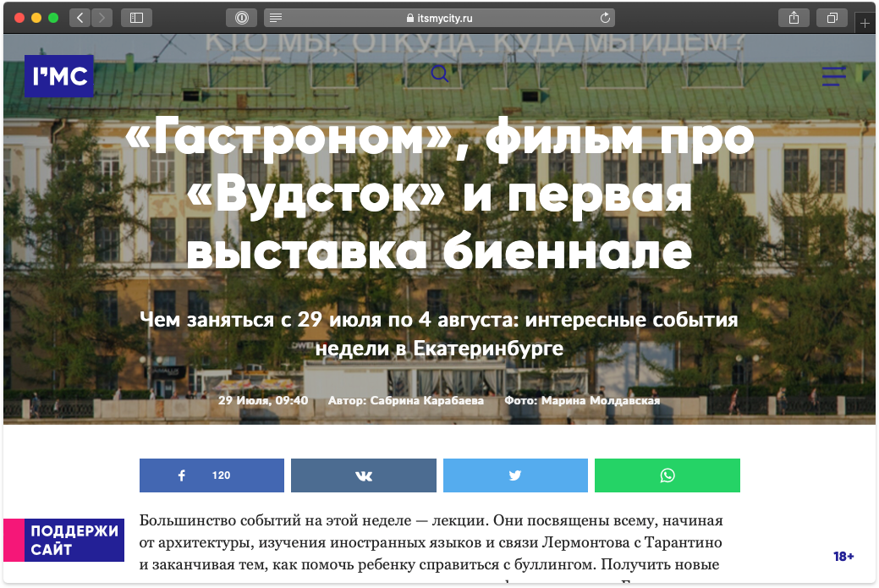The width and height of the screenshot is (879, 588).
Task: Open a new tab with plus button
Action: (864, 25)
